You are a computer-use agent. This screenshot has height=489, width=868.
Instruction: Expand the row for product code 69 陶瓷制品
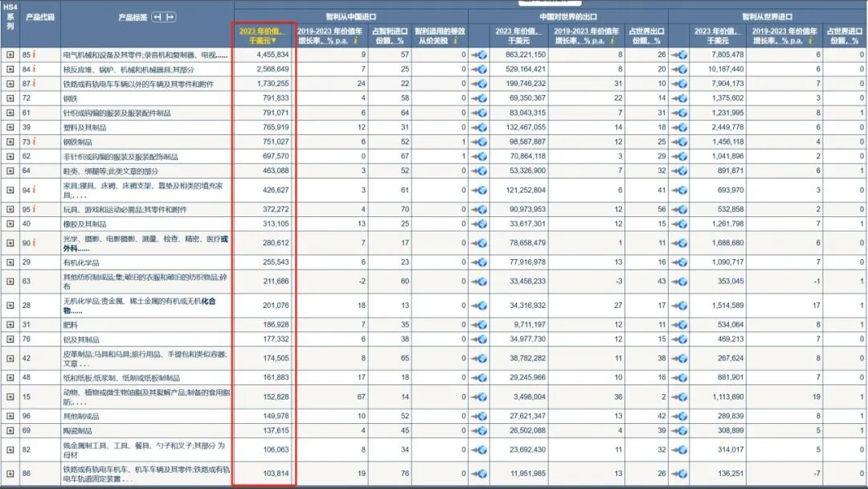(x=10, y=430)
